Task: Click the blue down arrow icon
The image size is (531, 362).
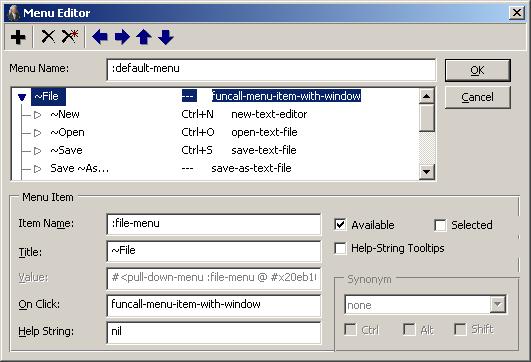Action: tap(166, 37)
